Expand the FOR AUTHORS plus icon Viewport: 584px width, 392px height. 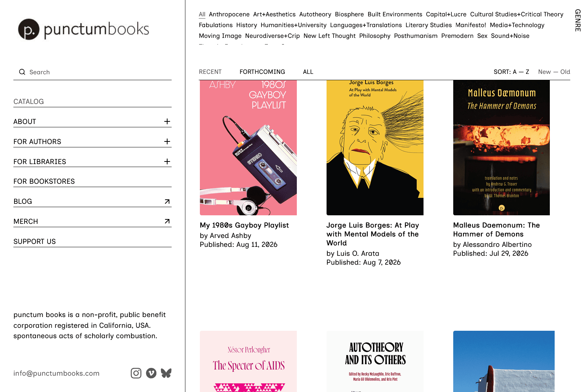[167, 141]
